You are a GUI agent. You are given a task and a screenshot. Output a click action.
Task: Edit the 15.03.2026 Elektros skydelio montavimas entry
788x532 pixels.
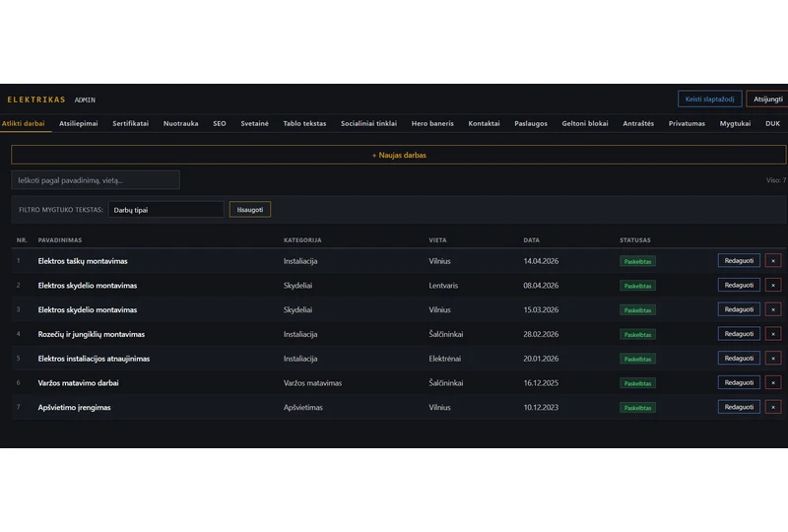click(739, 309)
